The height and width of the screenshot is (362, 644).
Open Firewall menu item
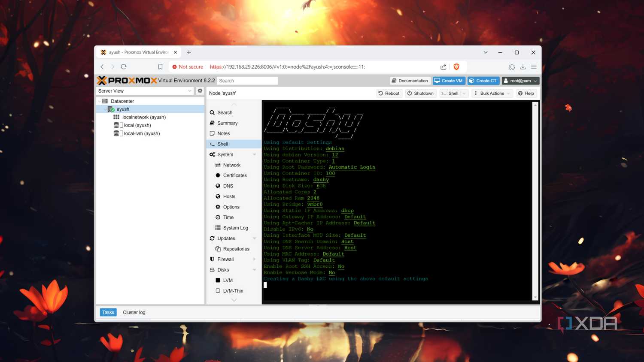click(x=225, y=259)
